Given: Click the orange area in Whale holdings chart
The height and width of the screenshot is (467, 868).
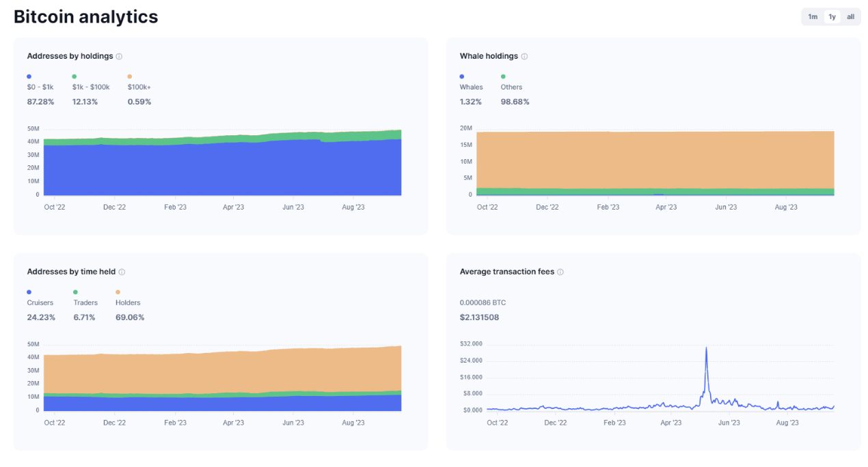Looking at the screenshot, I should (655, 160).
